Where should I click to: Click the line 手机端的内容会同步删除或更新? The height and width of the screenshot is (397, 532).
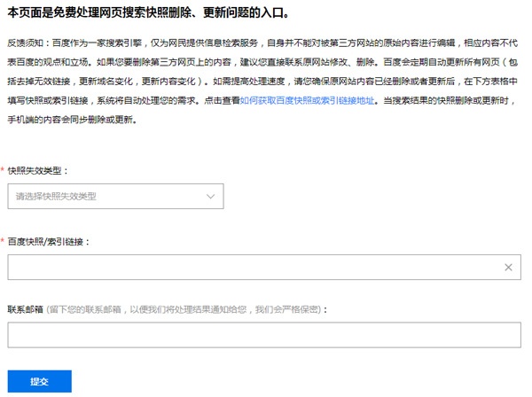click(72, 120)
